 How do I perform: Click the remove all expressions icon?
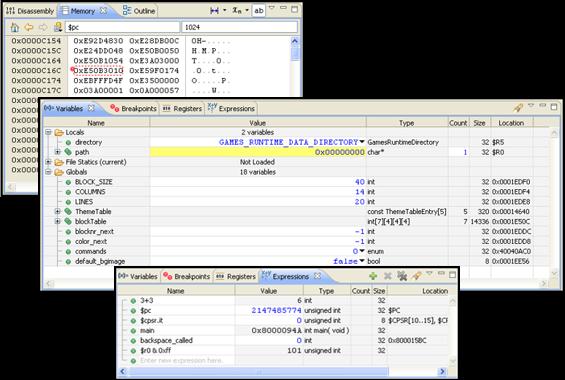[402, 276]
